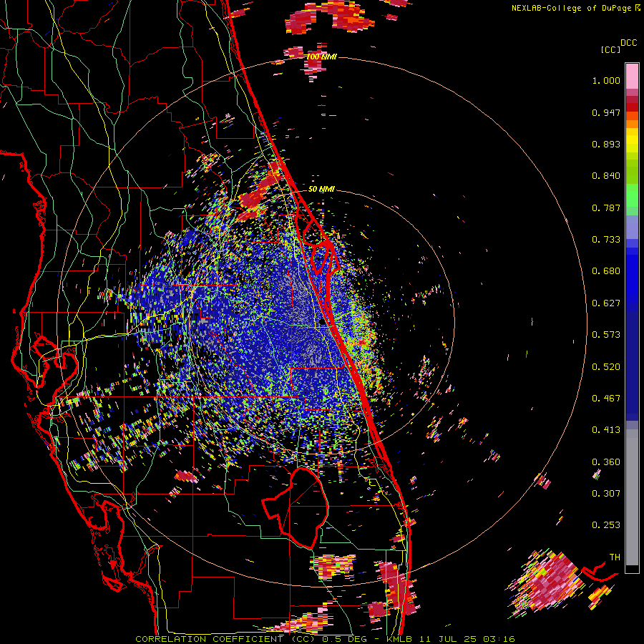644x644 pixels.
Task: Click the 0.5 DEG elevation text
Action: pos(343,639)
